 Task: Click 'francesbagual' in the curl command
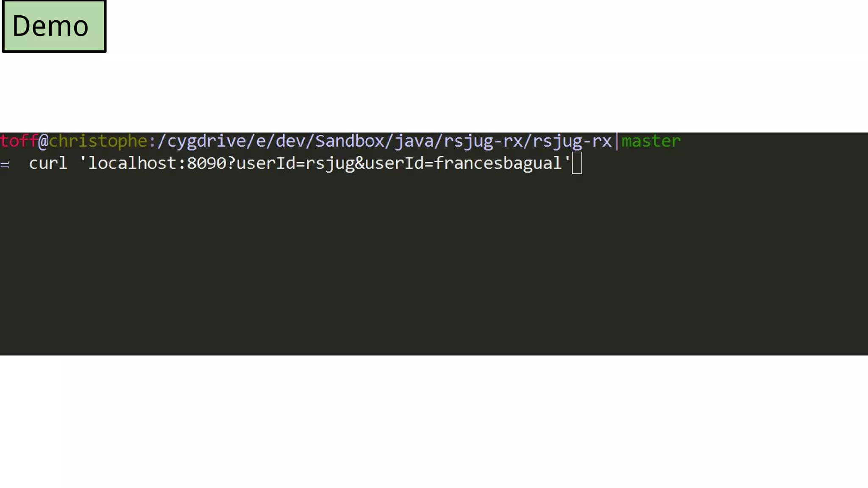(x=498, y=164)
